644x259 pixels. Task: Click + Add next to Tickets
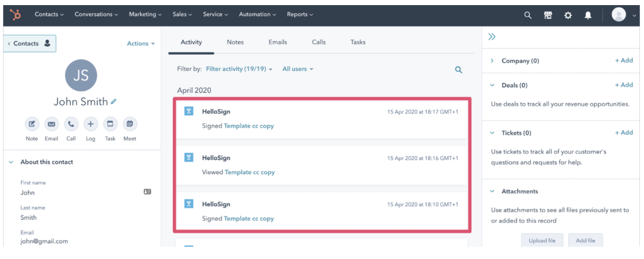pos(624,133)
